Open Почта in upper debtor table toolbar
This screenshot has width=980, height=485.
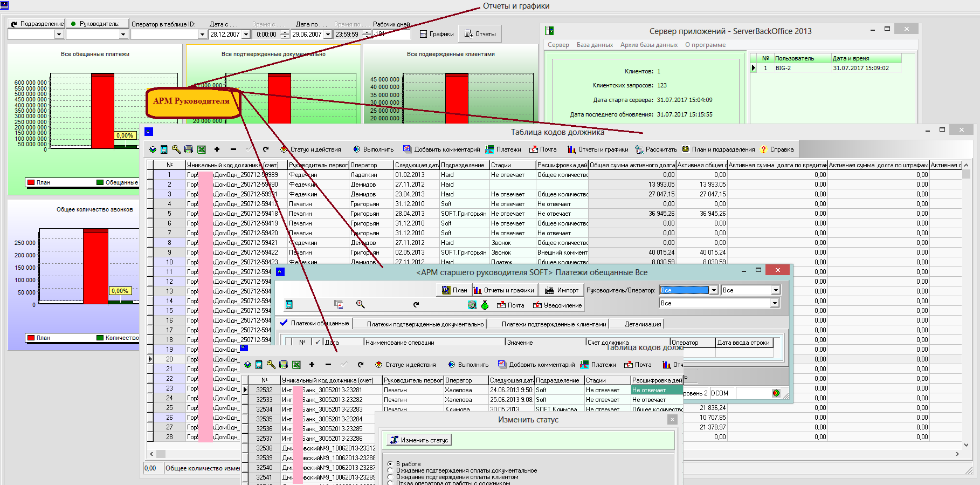[543, 149]
